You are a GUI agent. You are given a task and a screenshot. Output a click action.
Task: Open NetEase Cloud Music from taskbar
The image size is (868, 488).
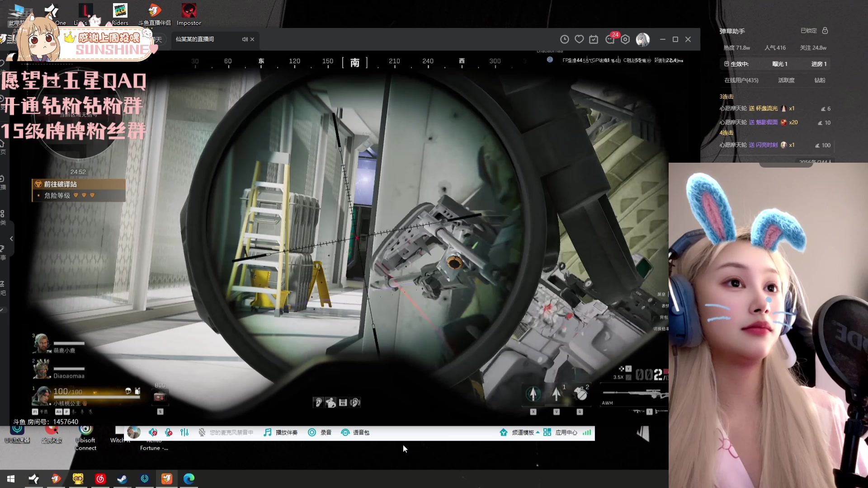coord(100,479)
